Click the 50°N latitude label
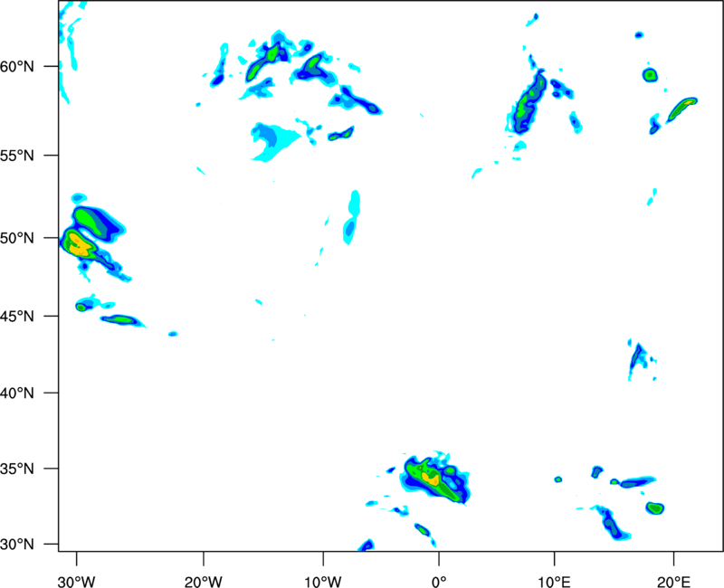The image size is (724, 588). pyautogui.click(x=17, y=238)
